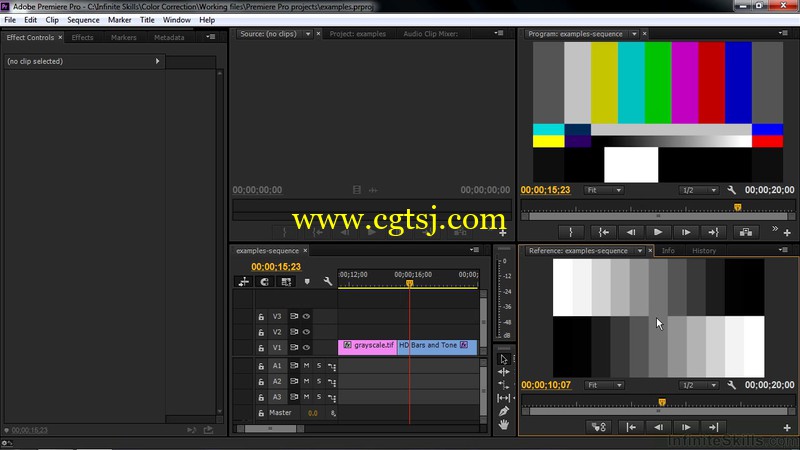Open the Marker menu
Viewport: 800px width, 450px height.
pyautogui.click(x=119, y=20)
